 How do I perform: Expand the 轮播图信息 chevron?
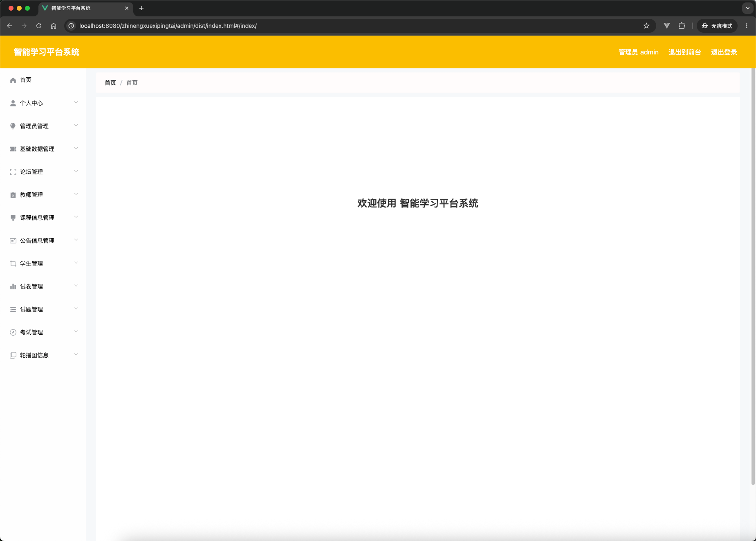76,354
